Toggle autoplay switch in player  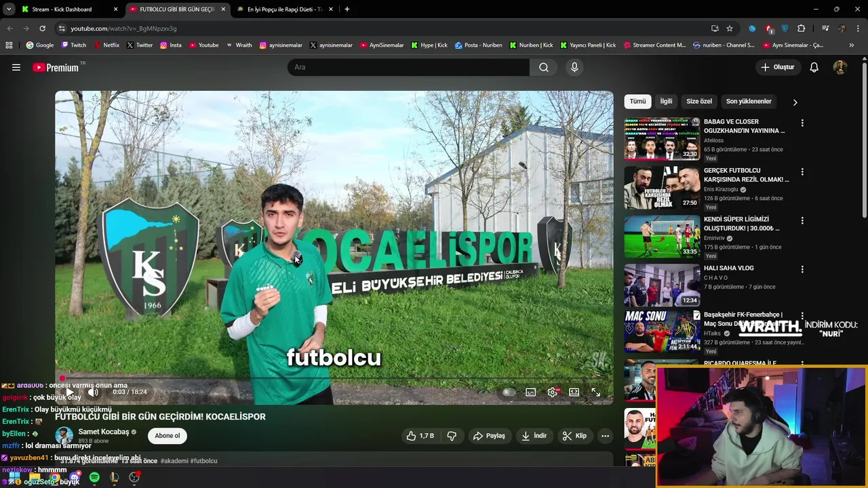point(507,392)
